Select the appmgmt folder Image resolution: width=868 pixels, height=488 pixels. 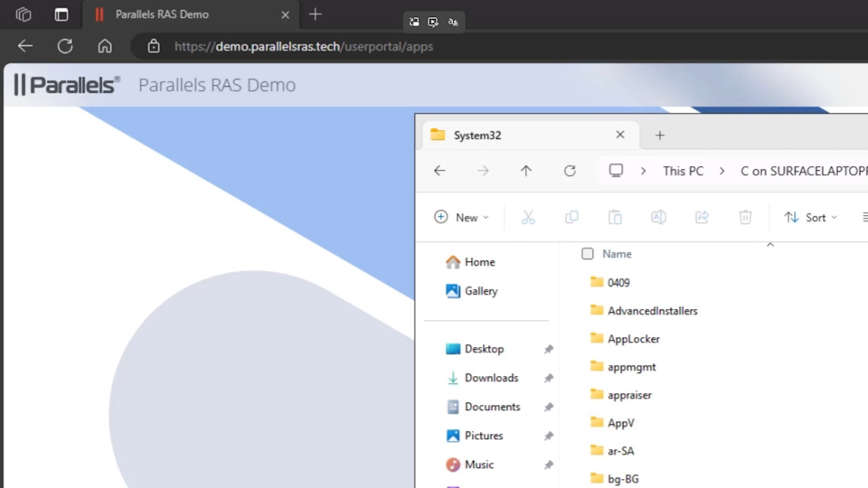[623, 366]
